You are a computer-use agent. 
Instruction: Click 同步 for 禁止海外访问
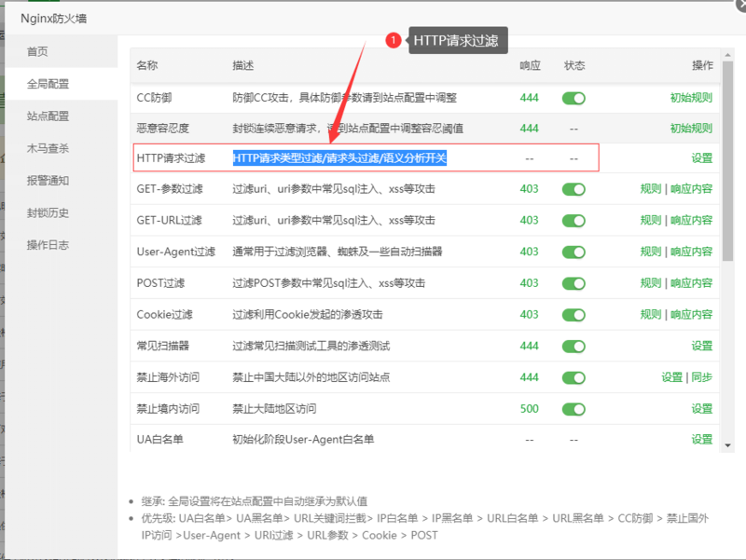click(702, 377)
